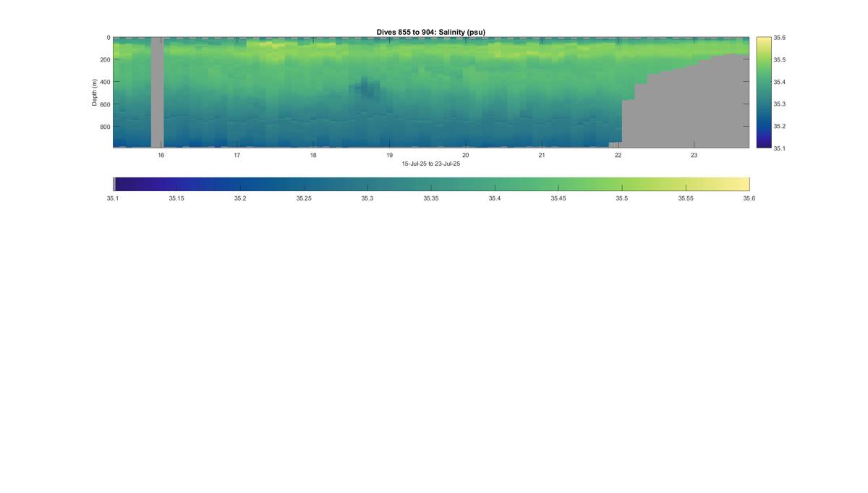Select the 800 depth tick label

coord(105,126)
